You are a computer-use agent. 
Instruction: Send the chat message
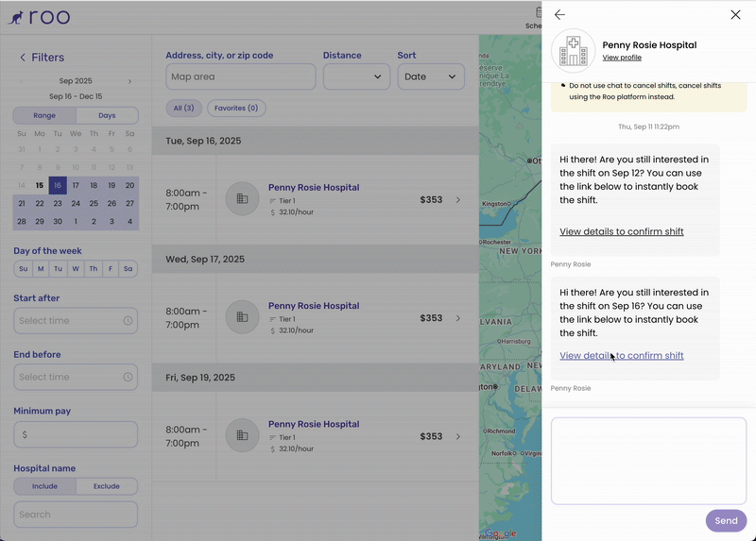[726, 521]
